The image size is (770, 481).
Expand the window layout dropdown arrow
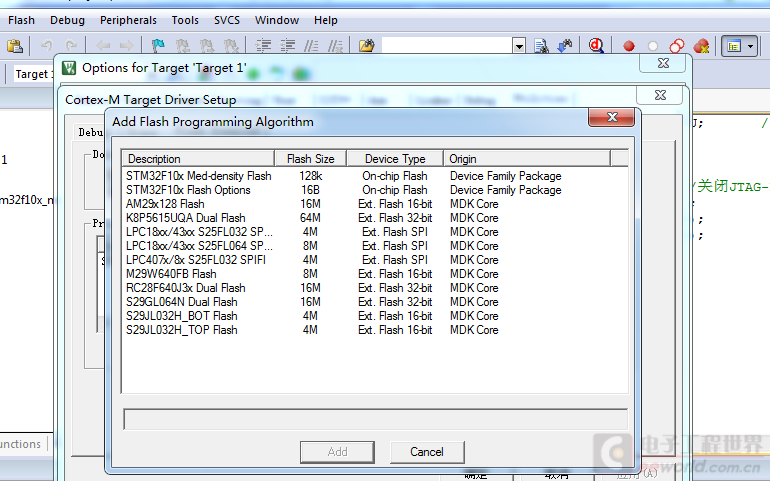point(750,46)
